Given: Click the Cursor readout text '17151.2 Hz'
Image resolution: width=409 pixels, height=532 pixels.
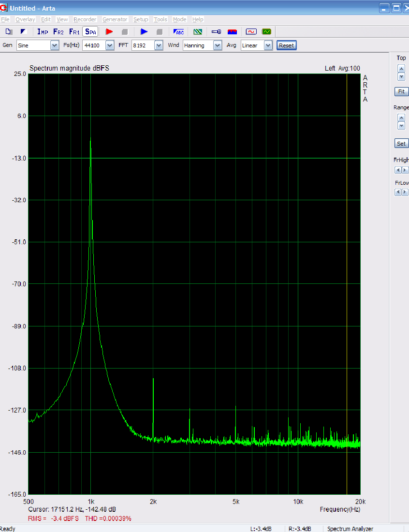Looking at the screenshot, I should (x=66, y=509).
